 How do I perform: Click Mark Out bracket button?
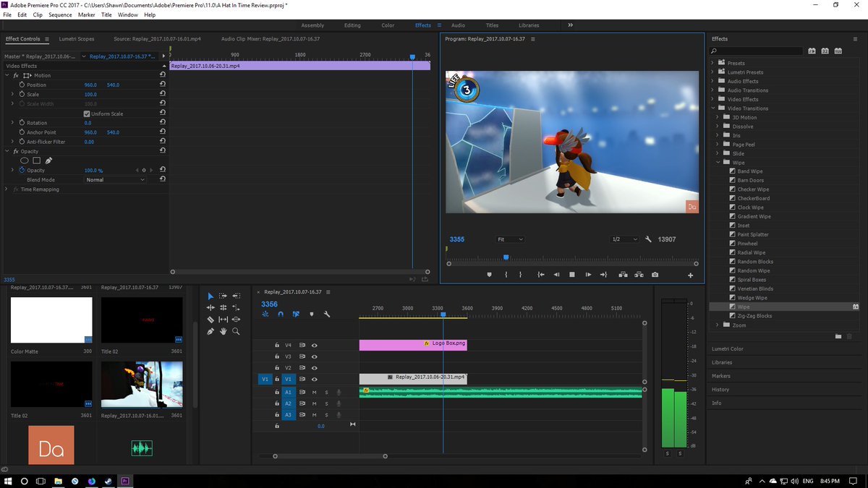click(520, 275)
